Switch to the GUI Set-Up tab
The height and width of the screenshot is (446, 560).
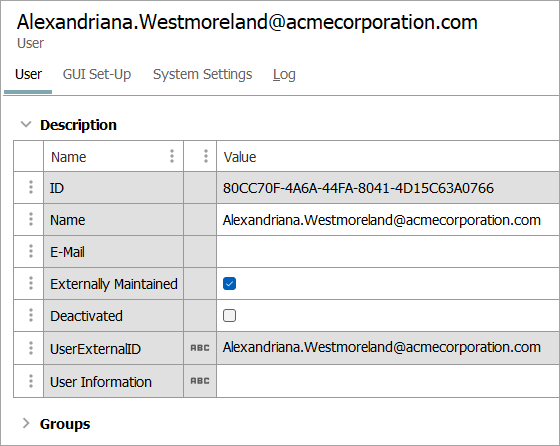97,74
